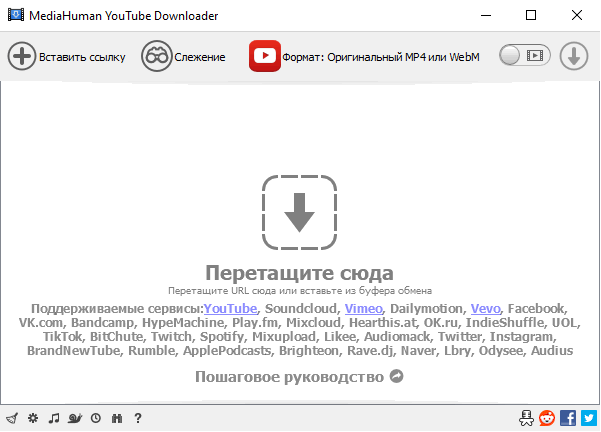Toggle the video/audio mode switch
The width and height of the screenshot is (601, 432).
point(524,56)
